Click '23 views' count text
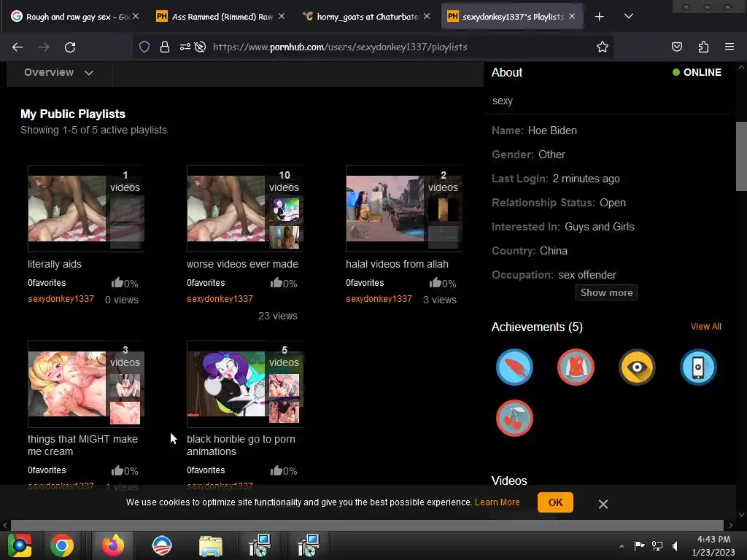Viewport: 747px width, 560px height. click(278, 316)
